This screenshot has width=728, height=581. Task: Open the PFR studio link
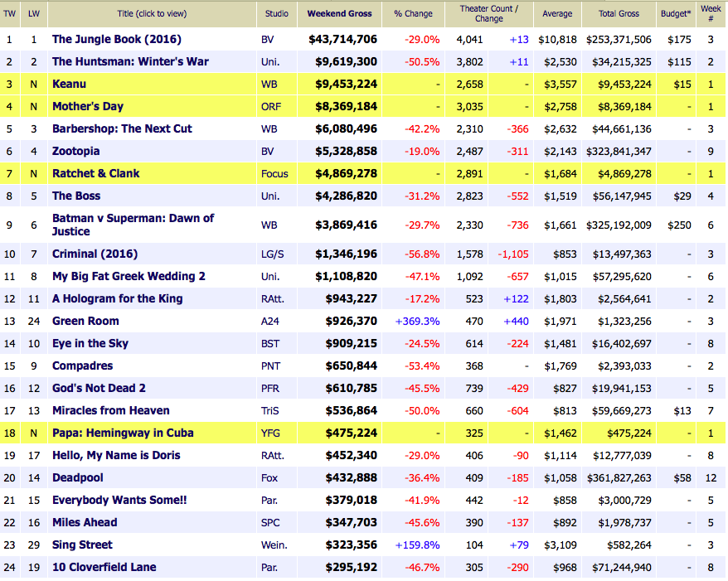pos(270,389)
